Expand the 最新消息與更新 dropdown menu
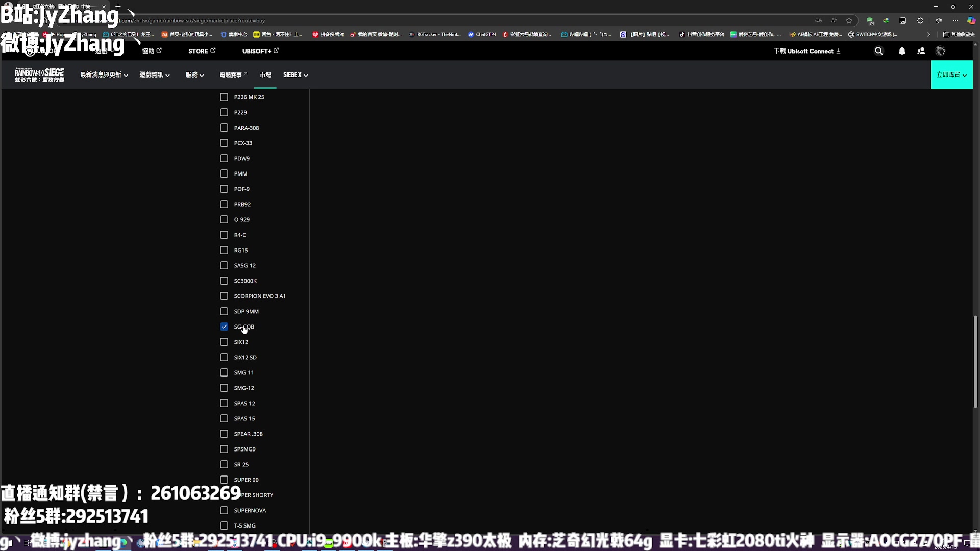This screenshot has width=980, height=551. coord(104,75)
